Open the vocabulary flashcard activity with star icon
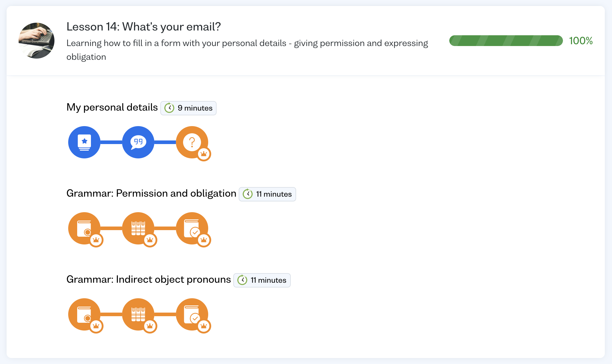Image resolution: width=612 pixels, height=364 pixels. click(84, 142)
